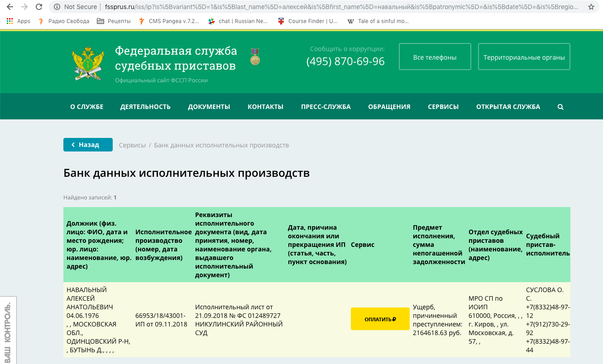Click the Назад back button
This screenshot has height=364, width=603.
point(88,145)
